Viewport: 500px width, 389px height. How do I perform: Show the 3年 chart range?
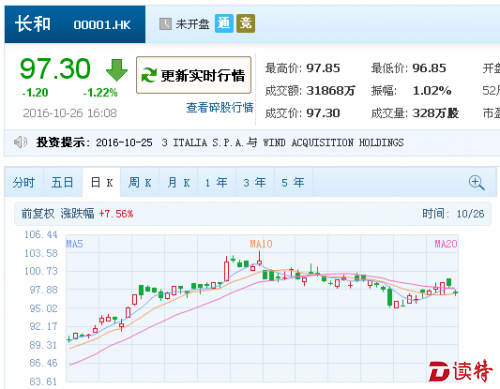click(x=255, y=182)
